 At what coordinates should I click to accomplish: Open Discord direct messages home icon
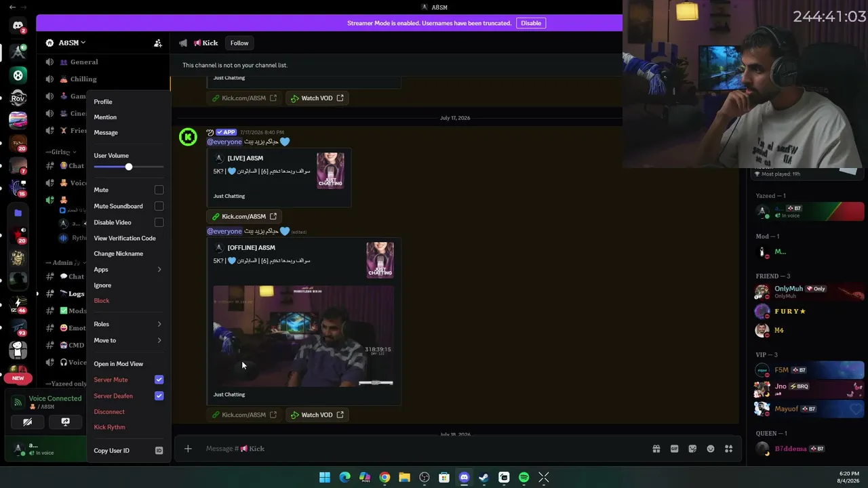(18, 26)
